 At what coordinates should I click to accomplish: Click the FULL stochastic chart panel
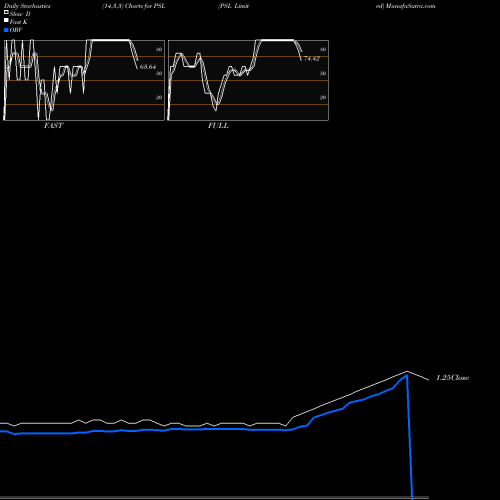pyautogui.click(x=248, y=80)
